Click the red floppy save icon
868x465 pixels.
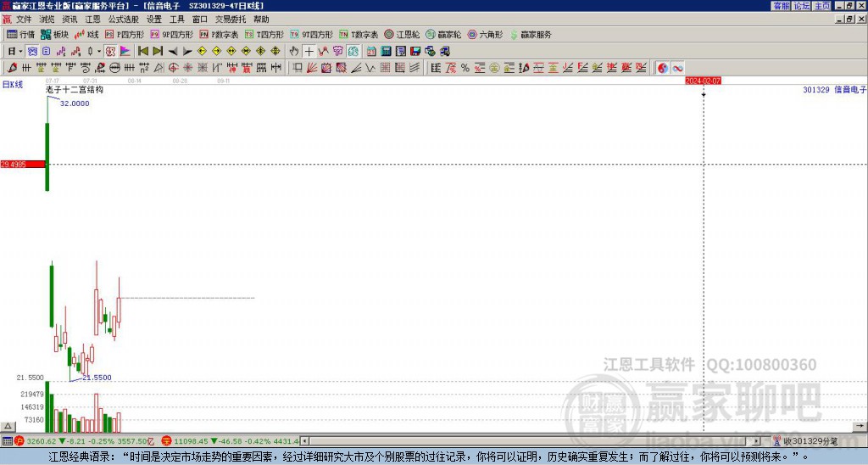pyautogui.click(x=415, y=52)
